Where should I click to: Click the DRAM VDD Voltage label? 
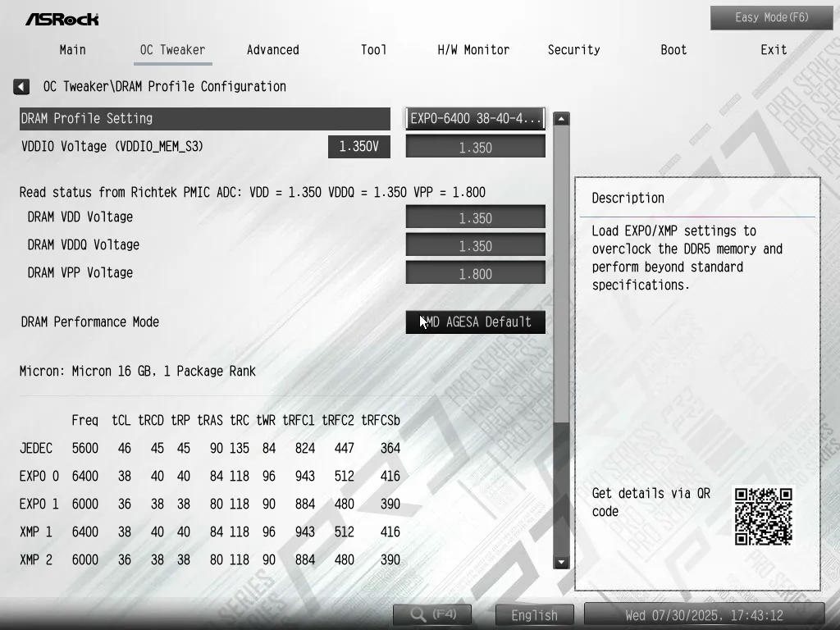[x=80, y=217]
